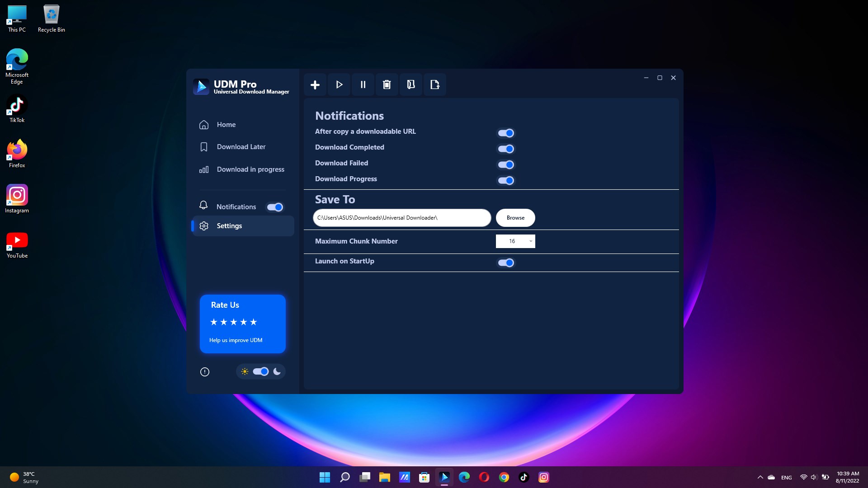Click the export file toolbar icon
This screenshot has height=488, width=868.
pos(435,84)
